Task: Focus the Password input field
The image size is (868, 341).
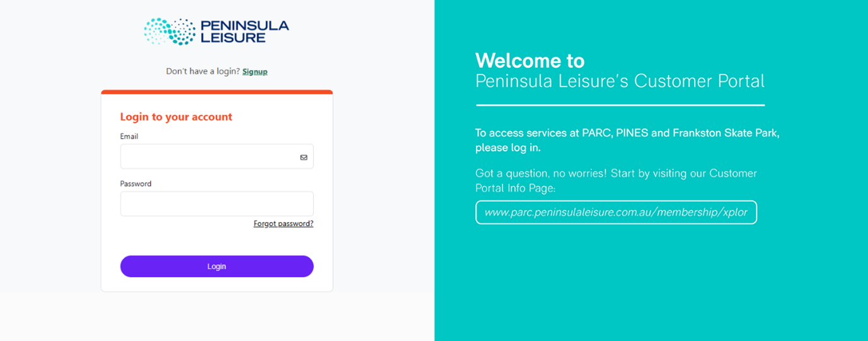Action: coord(216,204)
